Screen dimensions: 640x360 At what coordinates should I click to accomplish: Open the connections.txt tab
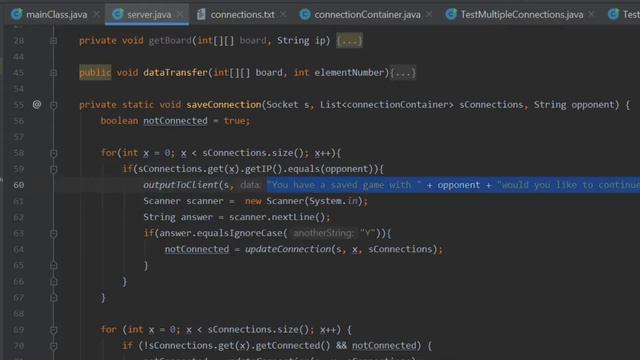[242, 15]
